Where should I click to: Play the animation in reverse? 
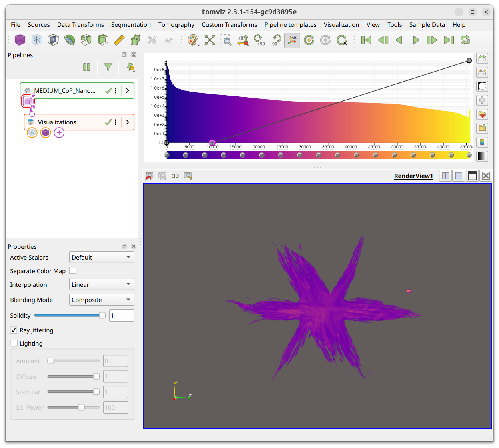(399, 40)
